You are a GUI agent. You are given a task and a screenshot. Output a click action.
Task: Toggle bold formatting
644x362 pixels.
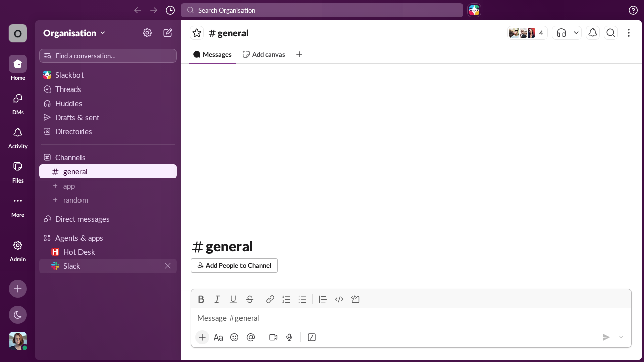(x=201, y=299)
